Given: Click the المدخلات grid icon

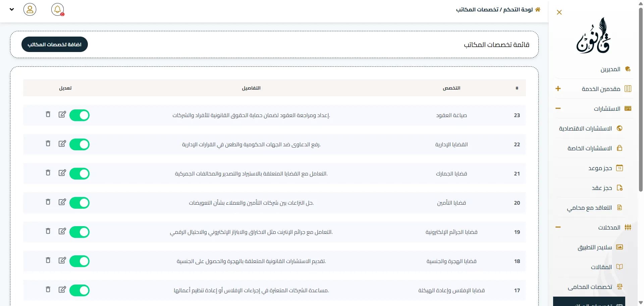Looking at the screenshot, I should tap(628, 227).
